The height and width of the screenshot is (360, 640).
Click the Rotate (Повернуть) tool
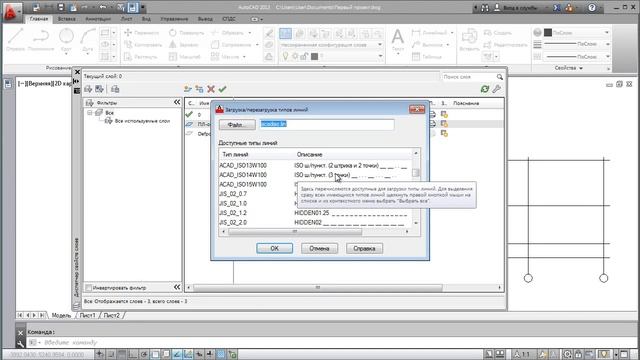coord(186,33)
